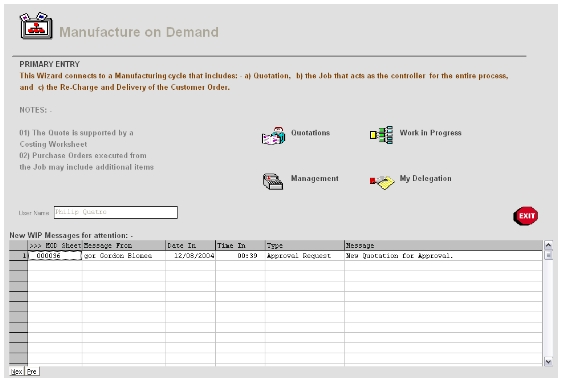The width and height of the screenshot is (567, 383).
Task: Click the red EXIT button
Action: (526, 216)
